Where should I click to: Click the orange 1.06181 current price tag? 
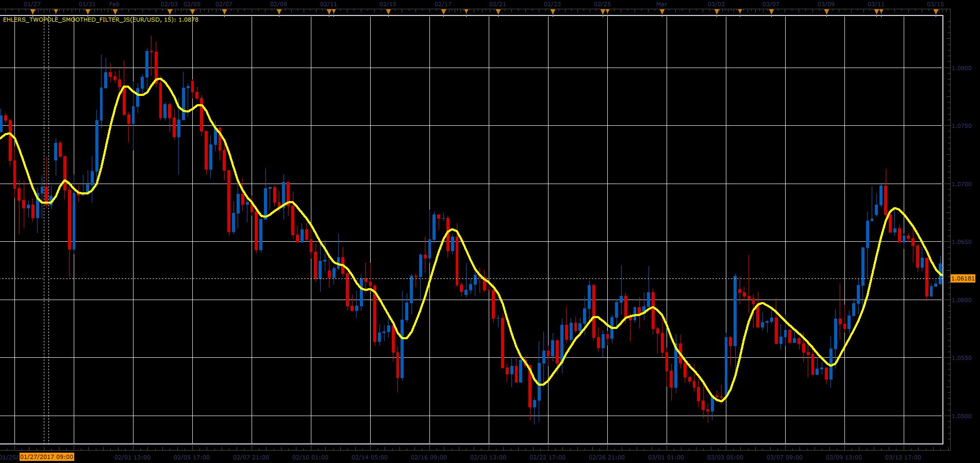pyautogui.click(x=962, y=278)
